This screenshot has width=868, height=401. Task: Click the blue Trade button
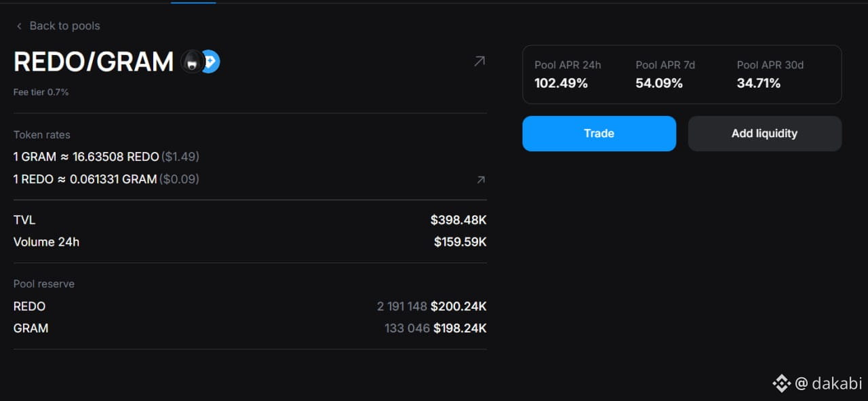[599, 134]
